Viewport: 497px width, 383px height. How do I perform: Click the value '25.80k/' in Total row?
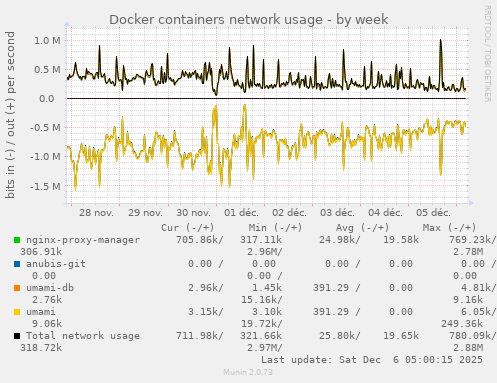(x=340, y=336)
